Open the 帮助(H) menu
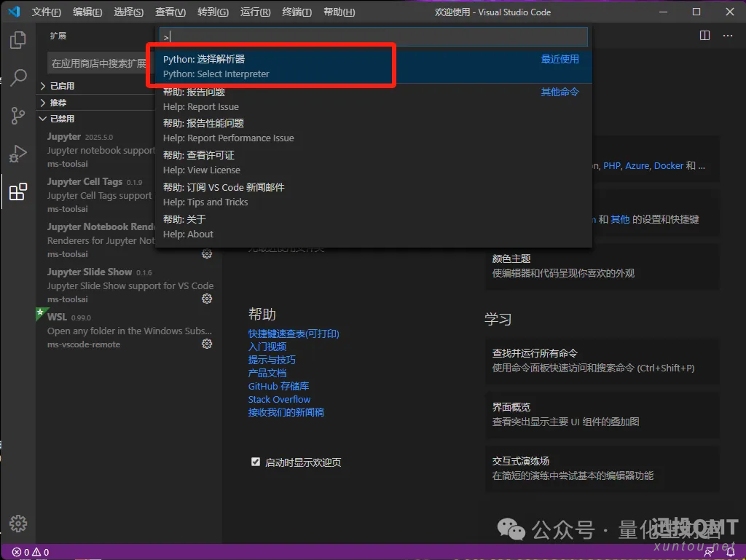Viewport: 746px width, 560px height. pyautogui.click(x=339, y=12)
